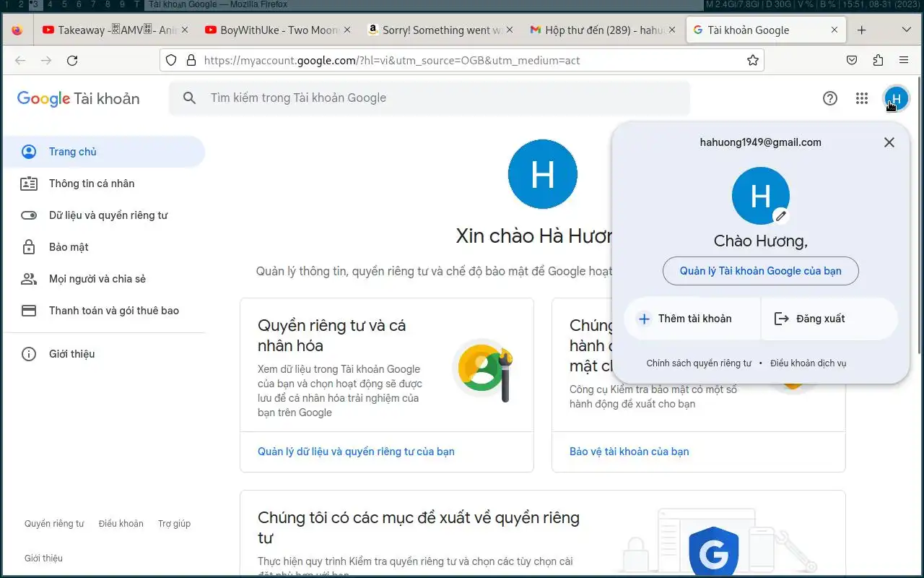
Task: Click Quản lý dữ liệu và quyền riêng tư của bạn
Action: pyautogui.click(x=356, y=452)
